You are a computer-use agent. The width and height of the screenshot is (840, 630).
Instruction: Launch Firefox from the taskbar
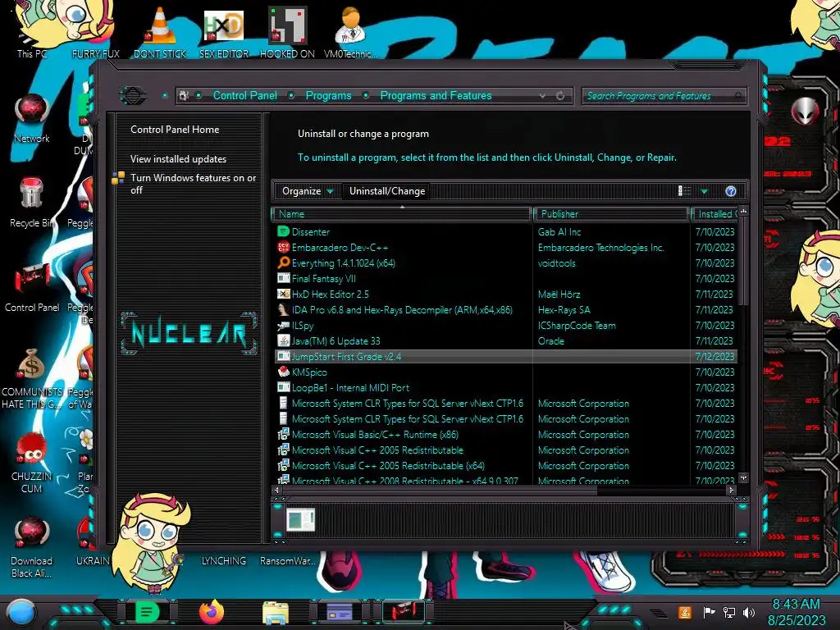211,612
